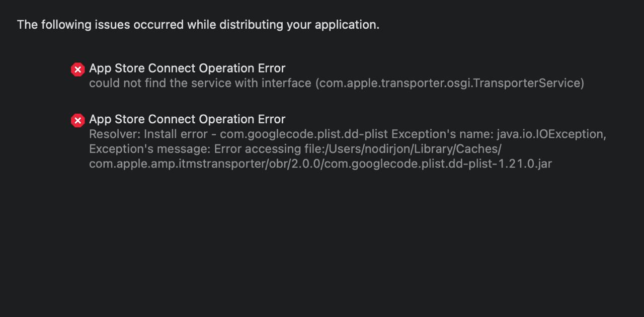The image size is (644, 317).
Task: Select the error title above the Resolver message
Action: tap(187, 119)
